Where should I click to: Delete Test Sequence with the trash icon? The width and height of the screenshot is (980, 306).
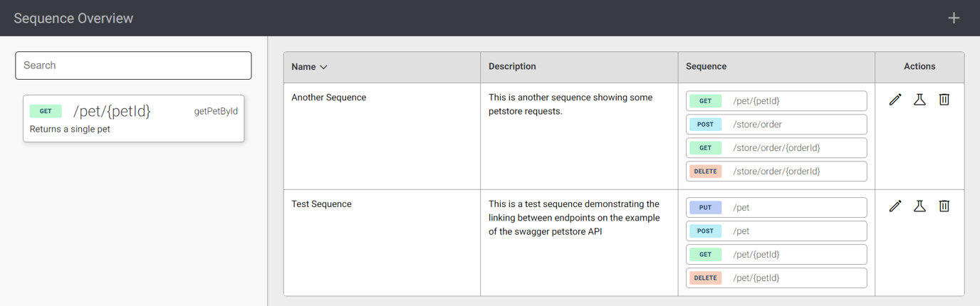click(944, 206)
